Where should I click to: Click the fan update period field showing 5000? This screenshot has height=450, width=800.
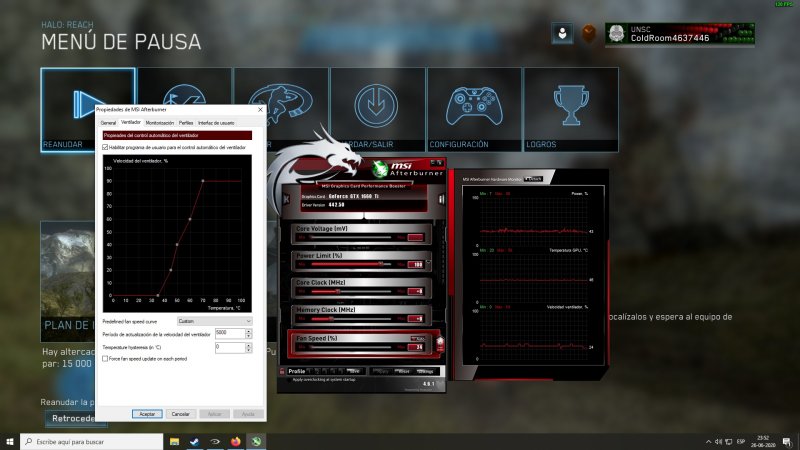click(x=230, y=334)
